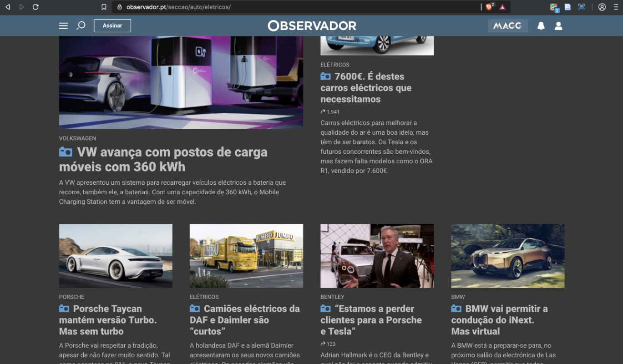Screen dimensions: 623x364
Task: Open the VW 360 kWh mobile charging headline
Action: pyautogui.click(x=163, y=159)
